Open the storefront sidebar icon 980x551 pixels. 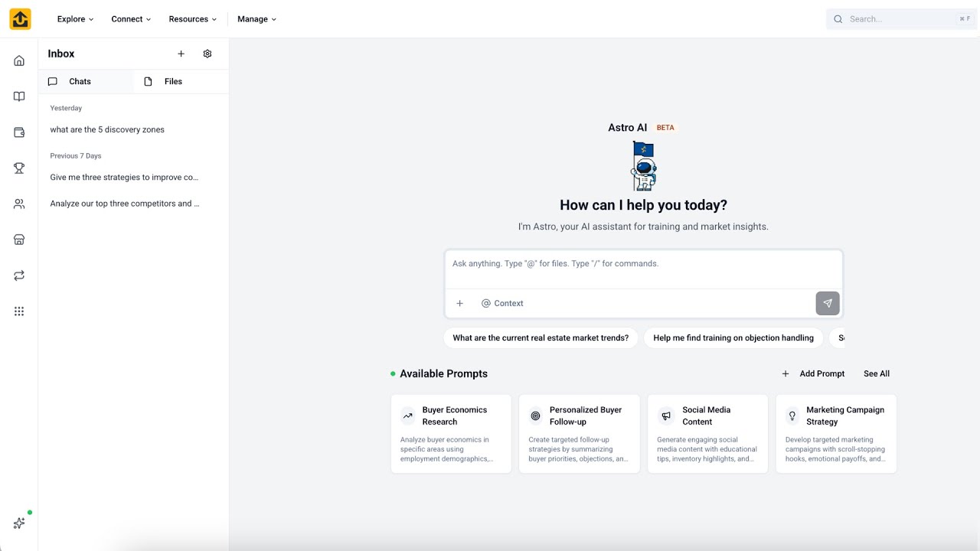pos(19,240)
